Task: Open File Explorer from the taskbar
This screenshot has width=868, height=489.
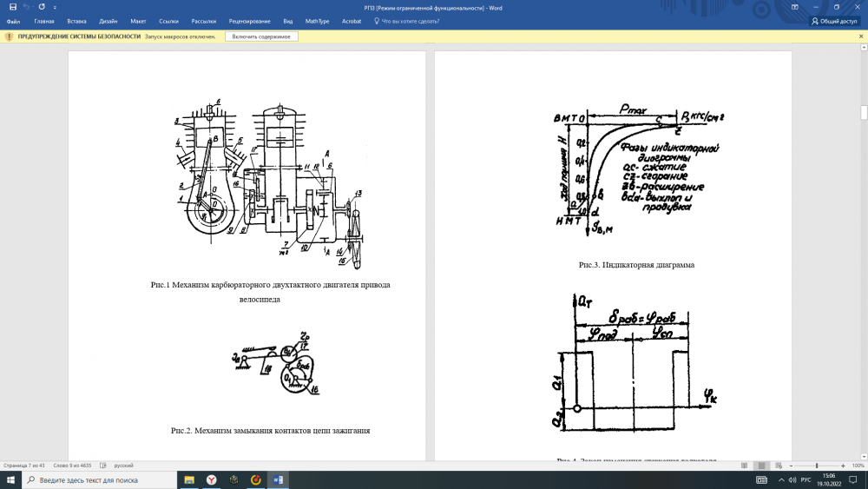Action: (x=189, y=479)
